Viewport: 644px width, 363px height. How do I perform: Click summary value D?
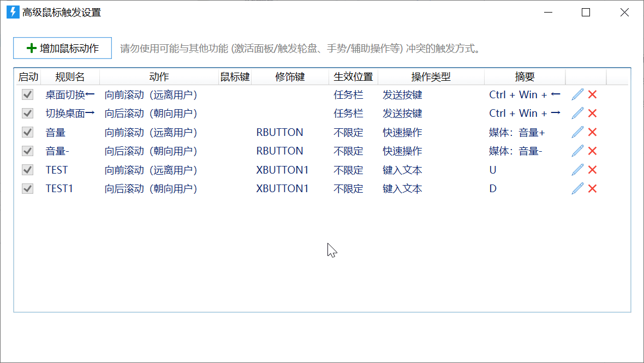coord(493,188)
